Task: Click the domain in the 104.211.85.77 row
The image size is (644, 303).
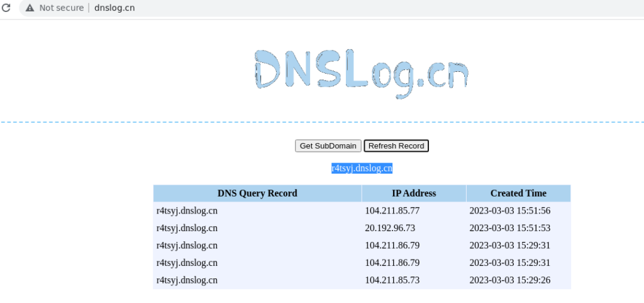Action: point(187,211)
